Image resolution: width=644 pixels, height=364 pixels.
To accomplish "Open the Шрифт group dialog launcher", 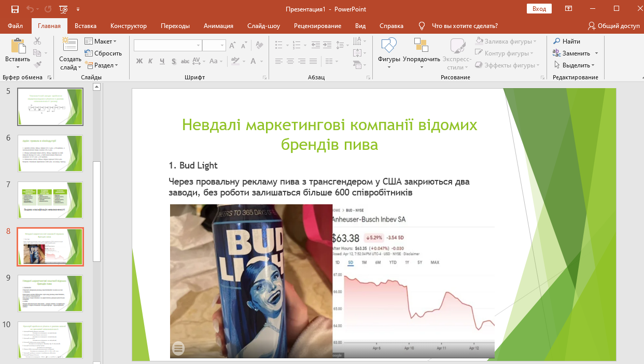I will click(x=264, y=78).
